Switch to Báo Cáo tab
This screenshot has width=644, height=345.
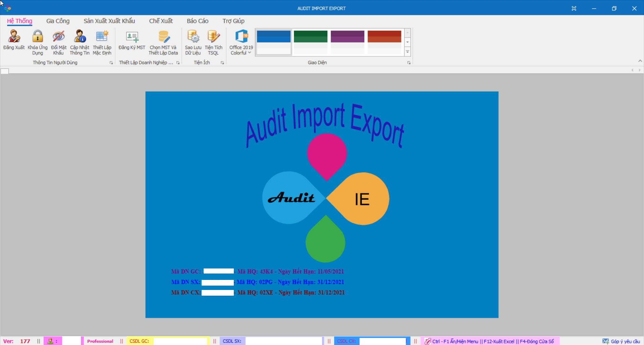coord(198,21)
